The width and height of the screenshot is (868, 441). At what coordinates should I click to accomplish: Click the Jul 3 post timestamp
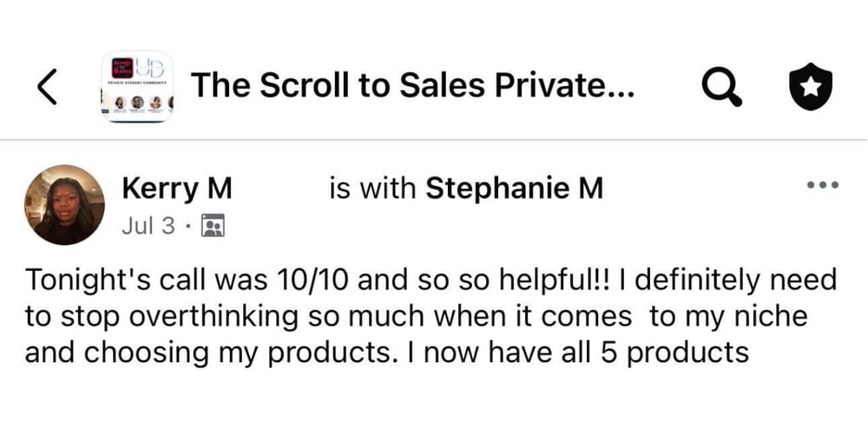click(x=148, y=227)
